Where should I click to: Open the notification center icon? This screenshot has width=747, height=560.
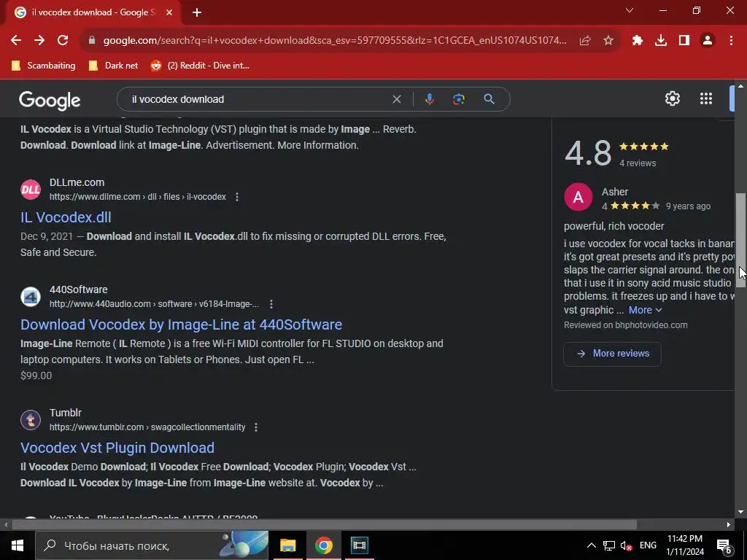click(x=724, y=545)
